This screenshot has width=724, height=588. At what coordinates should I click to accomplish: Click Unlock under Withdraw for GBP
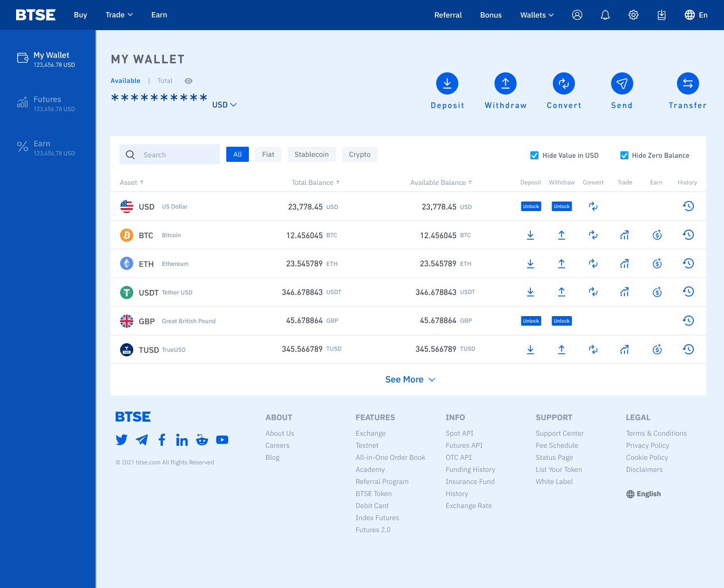tap(562, 321)
